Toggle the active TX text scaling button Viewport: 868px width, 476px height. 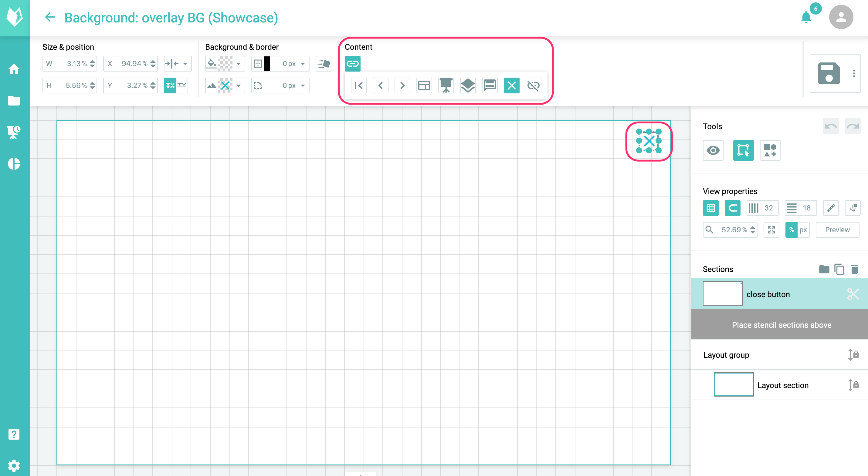point(170,85)
